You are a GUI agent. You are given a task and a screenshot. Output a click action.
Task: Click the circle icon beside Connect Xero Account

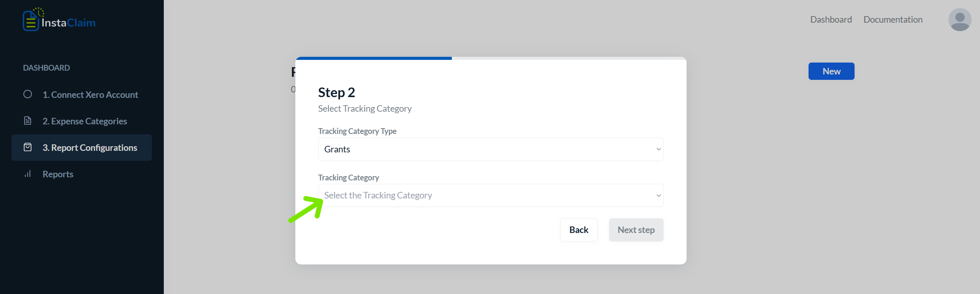pos(28,94)
